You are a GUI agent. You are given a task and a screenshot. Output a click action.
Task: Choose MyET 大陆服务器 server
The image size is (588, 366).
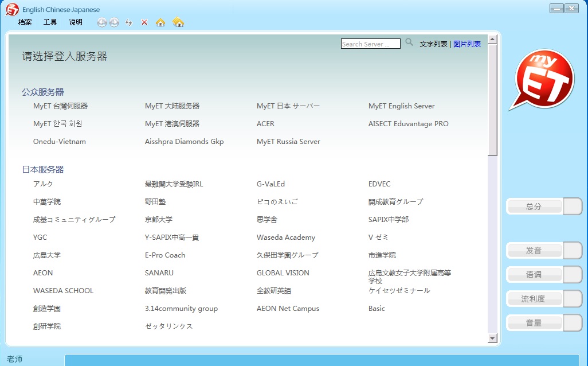click(x=172, y=106)
